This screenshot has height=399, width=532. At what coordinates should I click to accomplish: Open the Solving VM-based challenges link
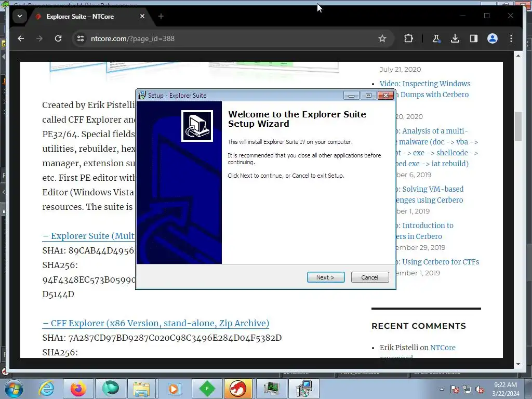tap(430, 194)
